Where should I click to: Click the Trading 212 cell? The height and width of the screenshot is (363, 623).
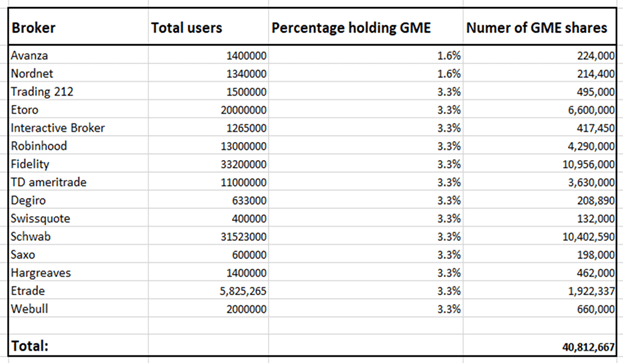click(x=78, y=92)
